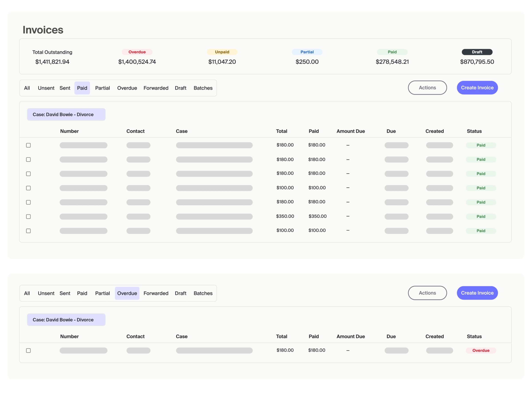The height and width of the screenshot is (399, 532).
Task: Open the Partial invoices filter
Action: [x=102, y=88]
